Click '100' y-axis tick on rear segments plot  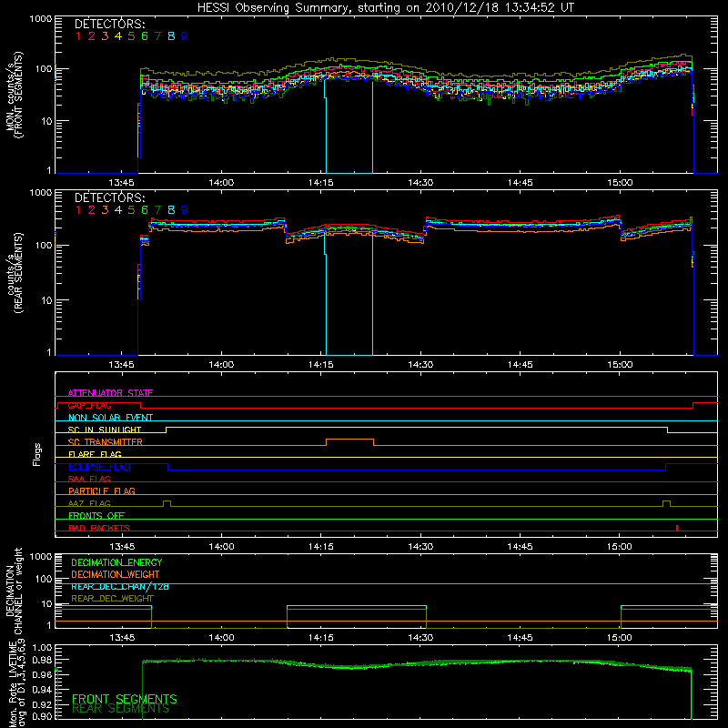tap(44, 245)
